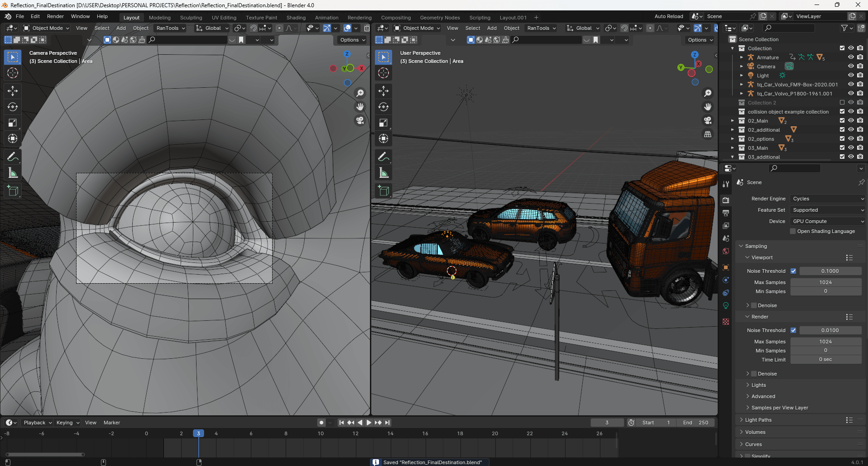Expand 02_options collection
The image size is (868, 466).
point(732,139)
